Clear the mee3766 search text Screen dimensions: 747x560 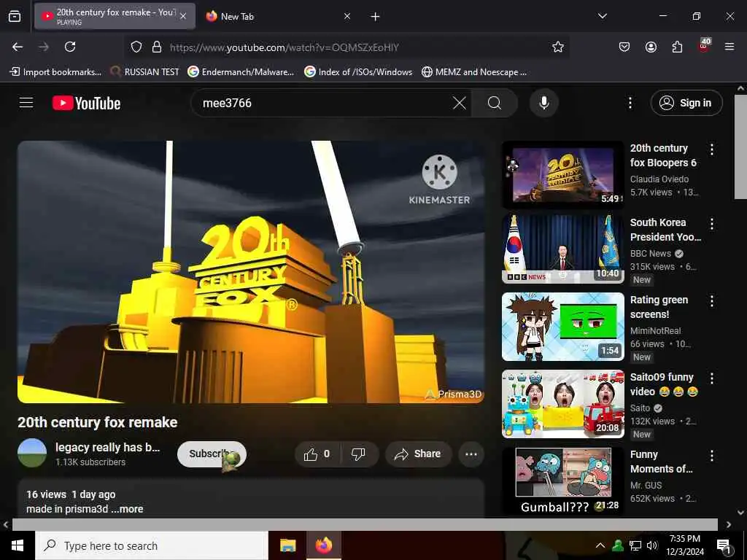(460, 103)
